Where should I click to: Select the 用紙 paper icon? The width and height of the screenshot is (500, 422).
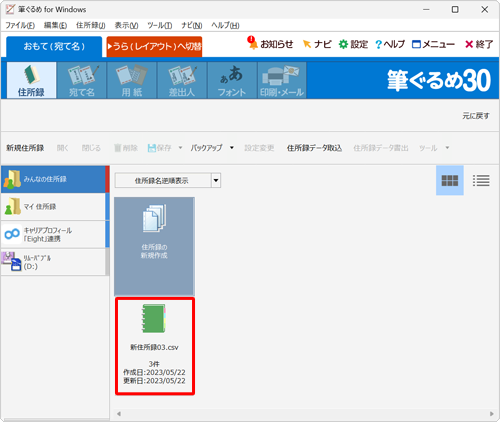coord(132,80)
